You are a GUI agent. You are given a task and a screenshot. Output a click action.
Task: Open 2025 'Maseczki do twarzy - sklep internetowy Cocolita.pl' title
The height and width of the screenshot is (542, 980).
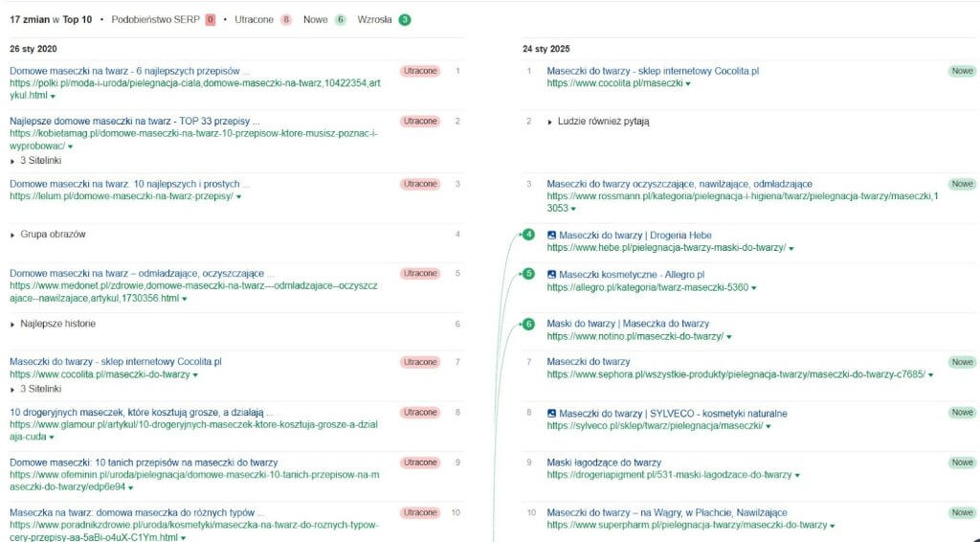[x=653, y=71]
